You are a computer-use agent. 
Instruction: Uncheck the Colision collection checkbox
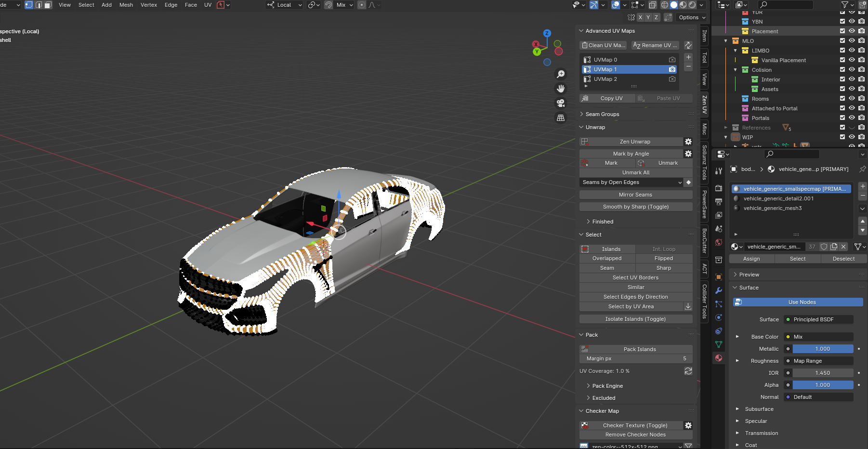842,70
